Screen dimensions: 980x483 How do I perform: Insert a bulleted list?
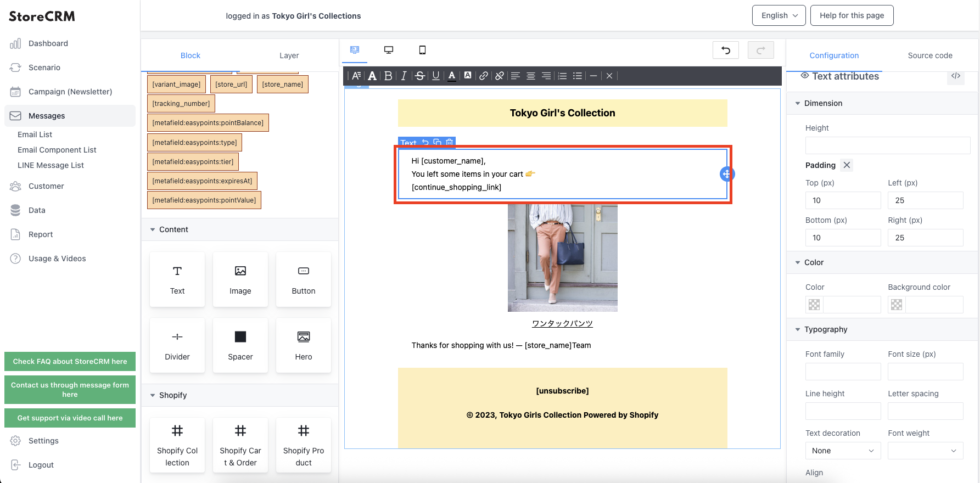click(578, 76)
